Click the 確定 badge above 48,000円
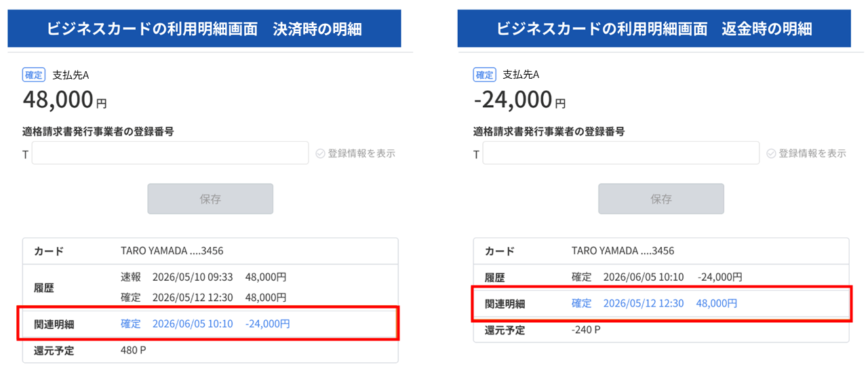The image size is (868, 371). 33,75
